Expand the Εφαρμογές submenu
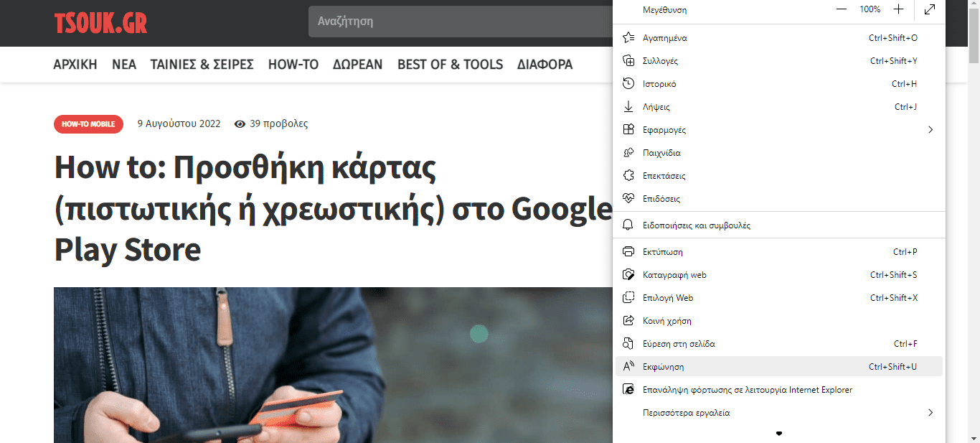Screen dimensions: 980x443 [x=930, y=129]
